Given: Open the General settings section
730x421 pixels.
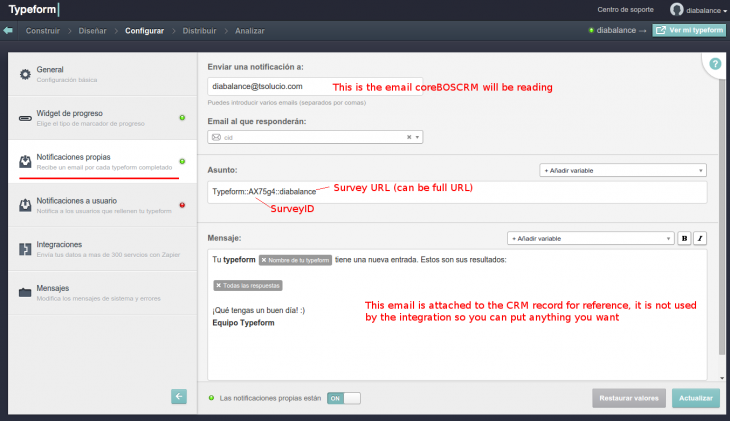Looking at the screenshot, I should point(102,74).
